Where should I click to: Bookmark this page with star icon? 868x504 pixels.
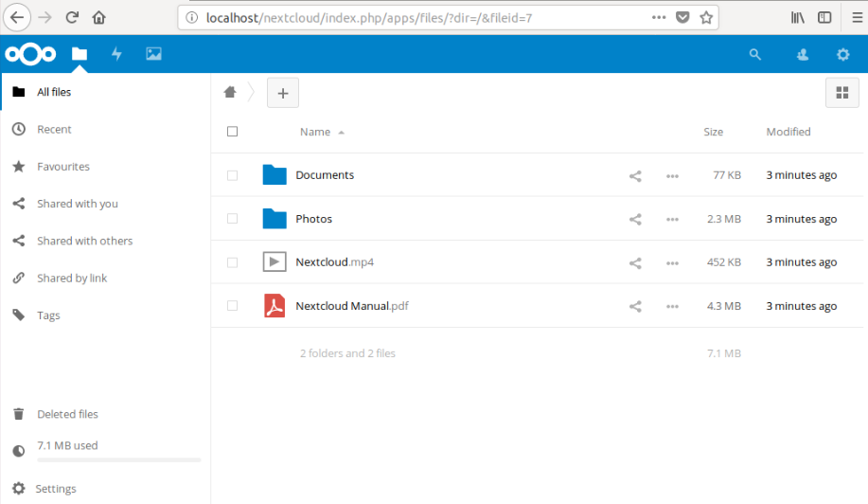[706, 18]
